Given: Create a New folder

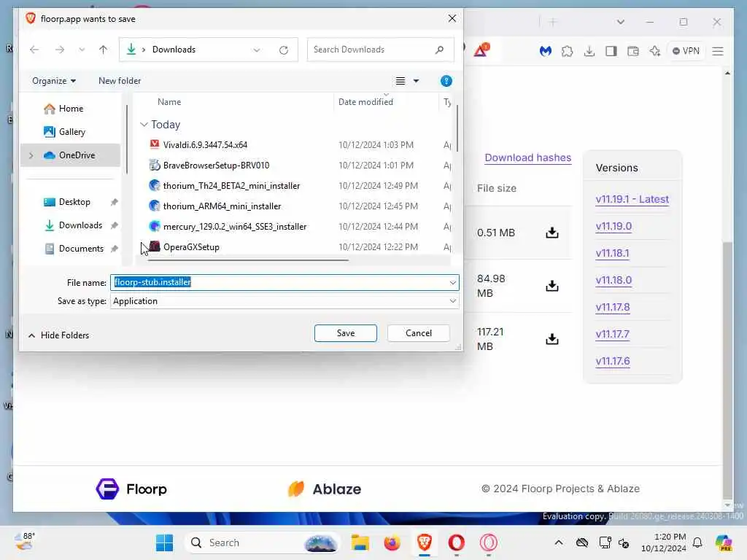Looking at the screenshot, I should [120, 81].
